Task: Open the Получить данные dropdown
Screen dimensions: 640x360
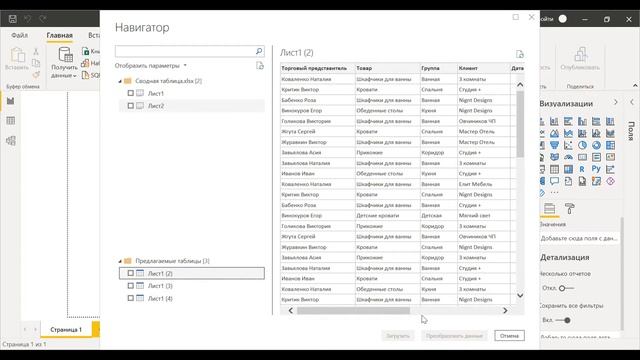Action: point(65,62)
